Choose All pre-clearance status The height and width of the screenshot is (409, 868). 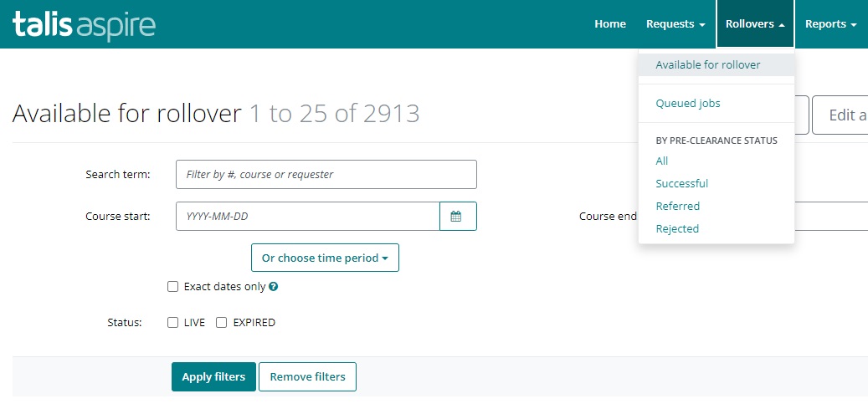coord(662,161)
